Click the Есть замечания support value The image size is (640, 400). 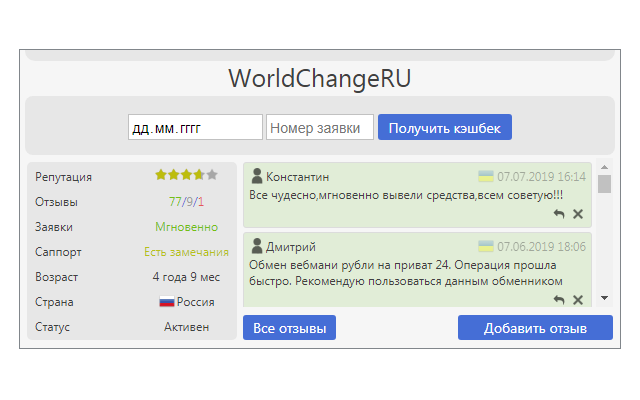click(187, 252)
